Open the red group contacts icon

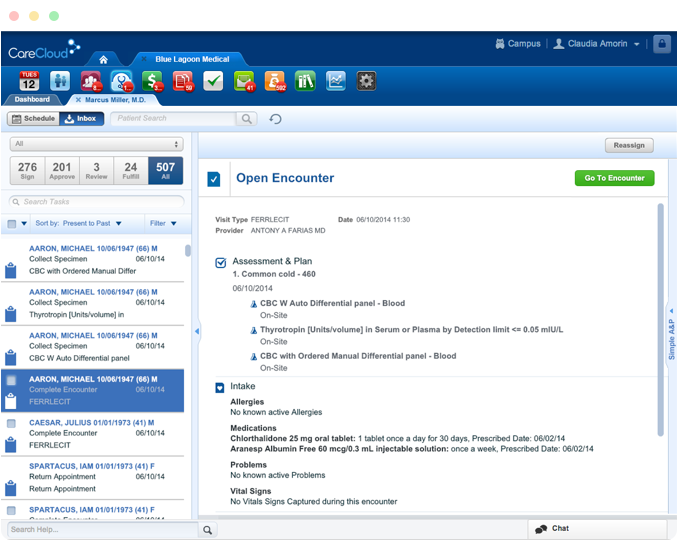(91, 81)
